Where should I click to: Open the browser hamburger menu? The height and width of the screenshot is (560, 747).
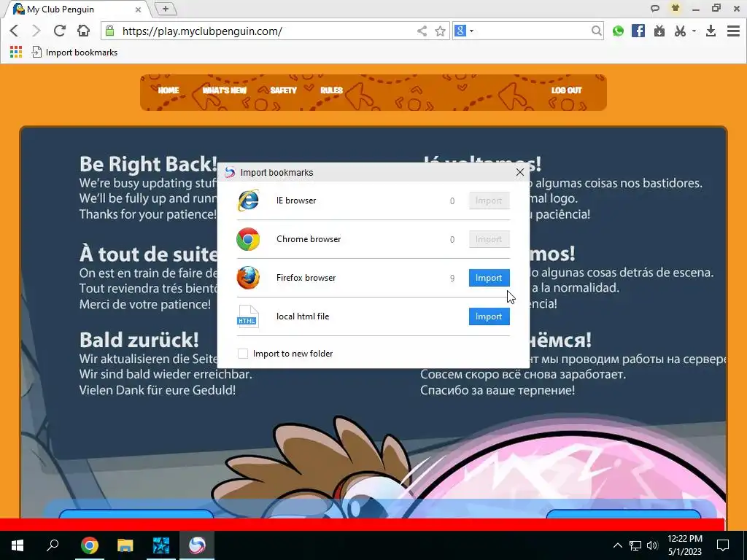pos(733,31)
